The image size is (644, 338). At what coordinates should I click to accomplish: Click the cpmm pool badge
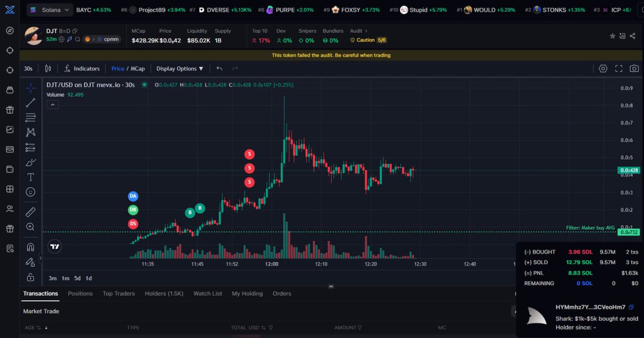[101, 39]
